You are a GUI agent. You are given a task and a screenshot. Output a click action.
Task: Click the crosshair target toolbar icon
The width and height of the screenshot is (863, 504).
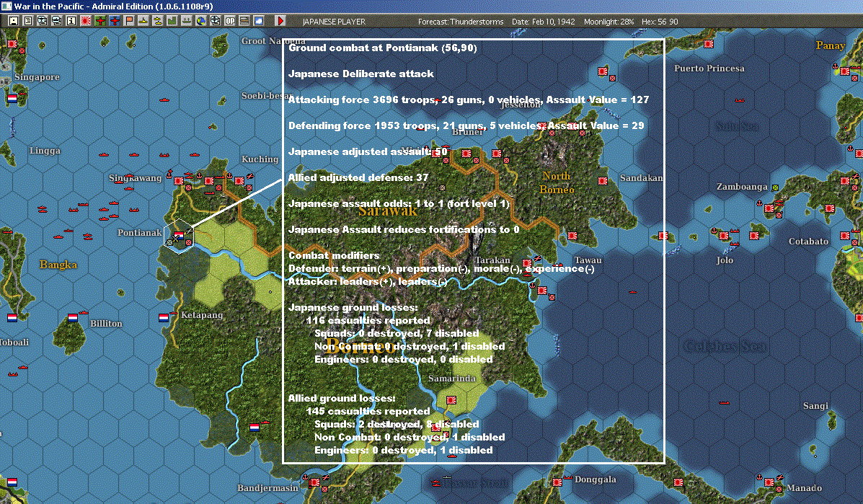click(215, 21)
